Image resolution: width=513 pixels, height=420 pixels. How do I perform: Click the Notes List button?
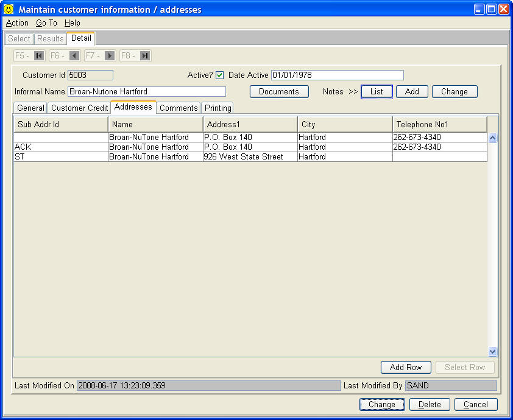(377, 91)
